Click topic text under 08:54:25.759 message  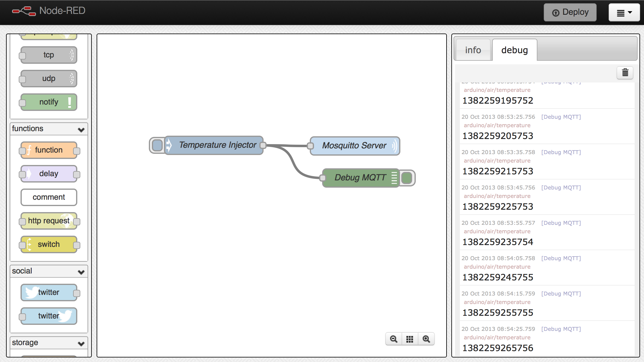coord(497,338)
